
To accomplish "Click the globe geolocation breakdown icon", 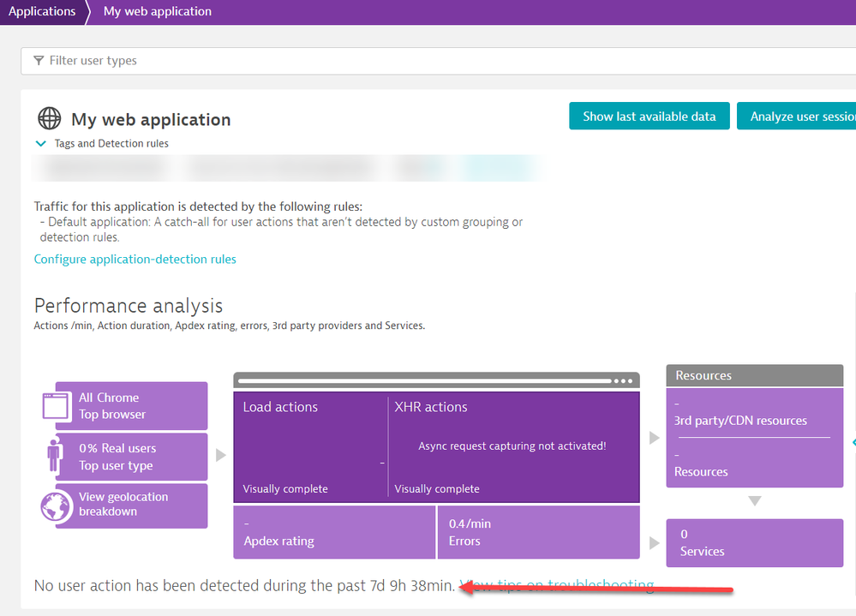I will [57, 505].
